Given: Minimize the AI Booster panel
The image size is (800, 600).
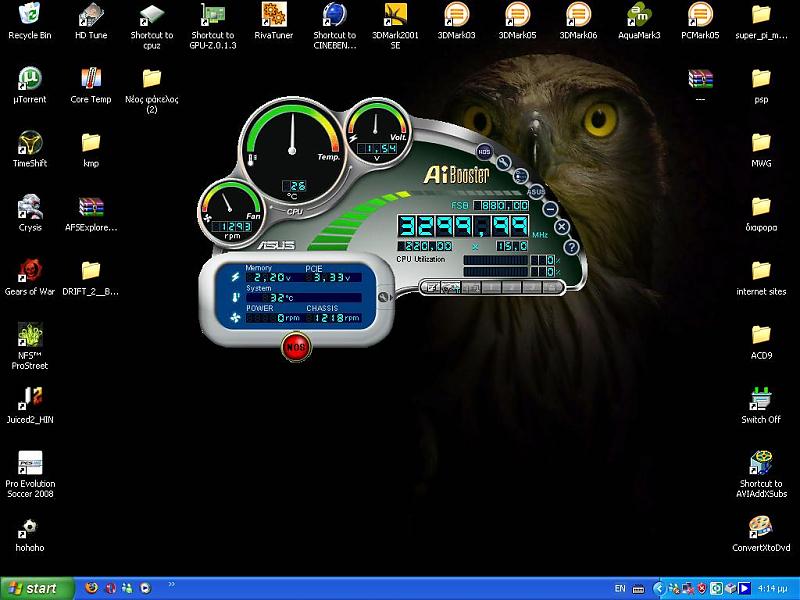Looking at the screenshot, I should click(550, 209).
